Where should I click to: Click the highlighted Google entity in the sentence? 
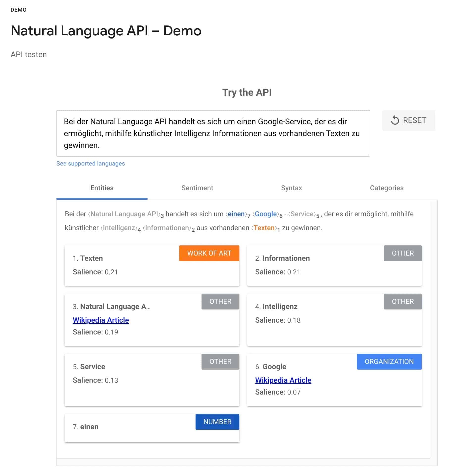click(265, 214)
